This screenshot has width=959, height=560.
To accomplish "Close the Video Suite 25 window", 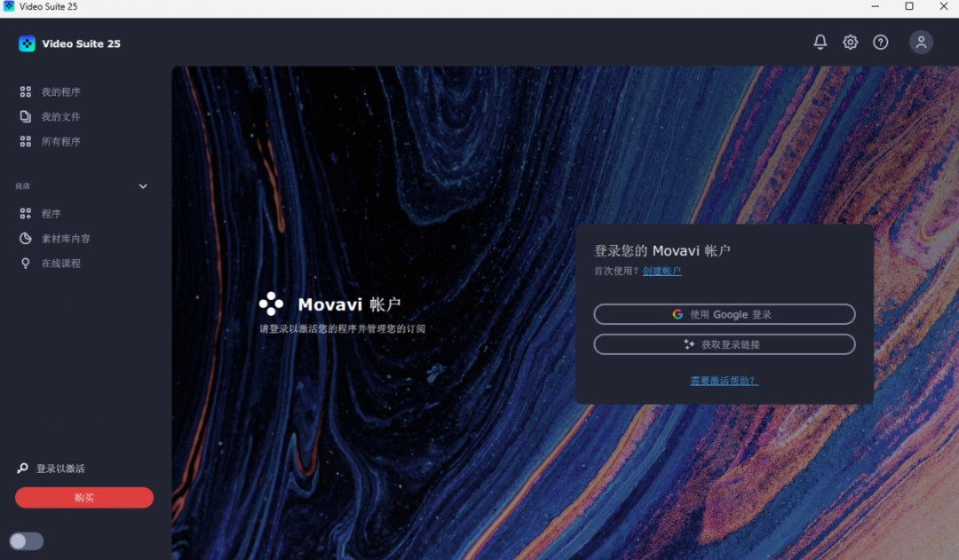I will pos(943,6).
